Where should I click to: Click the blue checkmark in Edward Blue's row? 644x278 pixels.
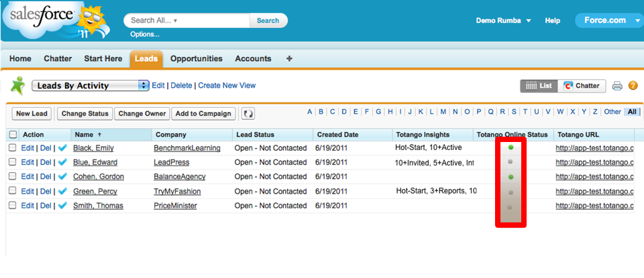coord(62,162)
